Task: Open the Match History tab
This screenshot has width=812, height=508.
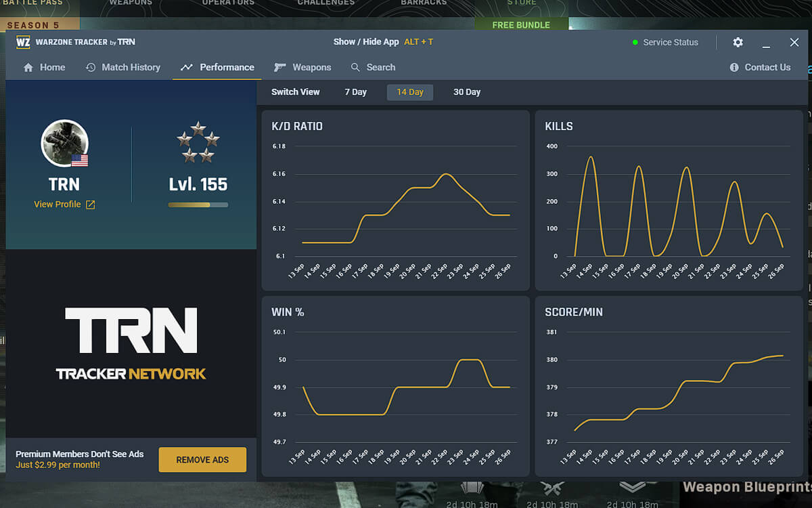Action: [x=123, y=68]
